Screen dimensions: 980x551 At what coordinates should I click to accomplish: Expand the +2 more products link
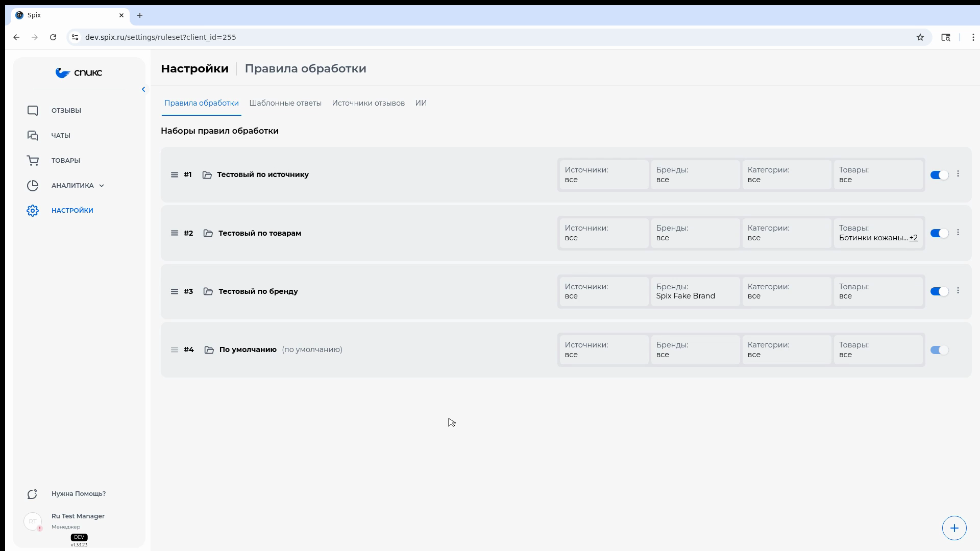click(913, 238)
